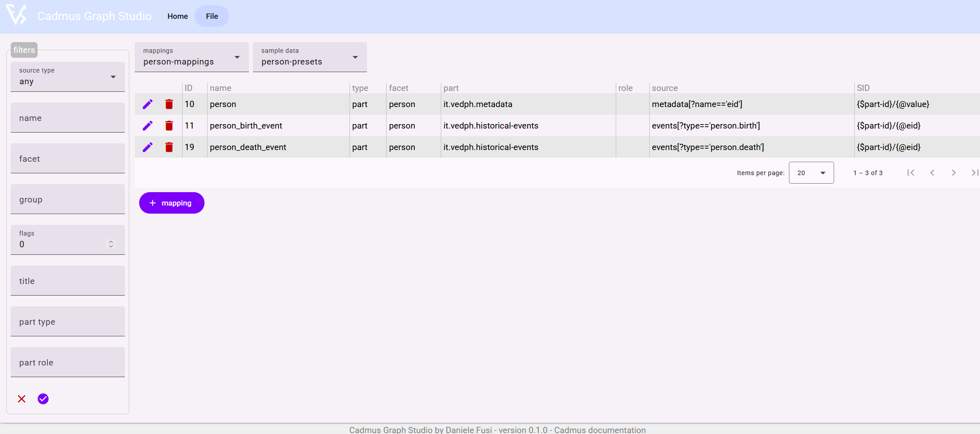Click the ID 11 cell
Image resolution: width=980 pixels, height=434 pixels.
coord(195,126)
